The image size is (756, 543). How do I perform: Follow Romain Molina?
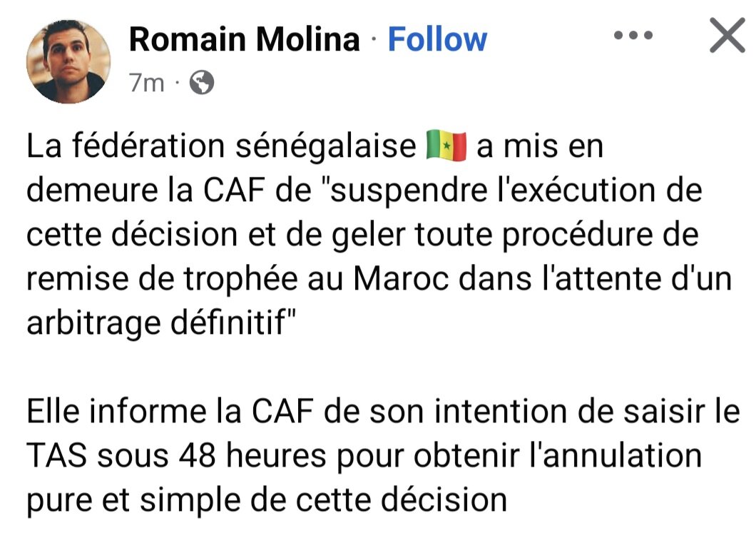click(437, 39)
